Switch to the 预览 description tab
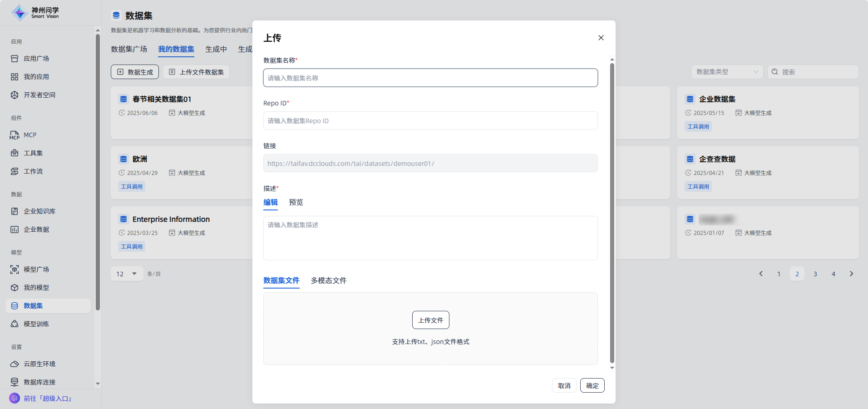The image size is (868, 409). coord(296,202)
